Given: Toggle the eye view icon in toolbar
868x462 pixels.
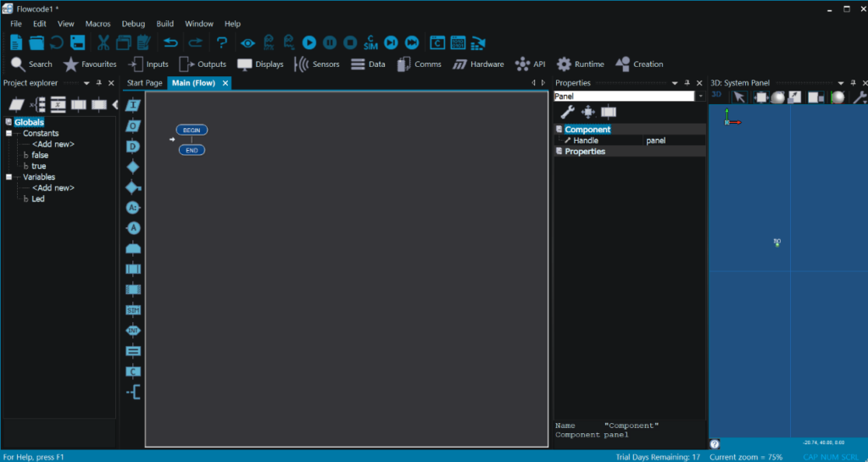Looking at the screenshot, I should pyautogui.click(x=248, y=42).
